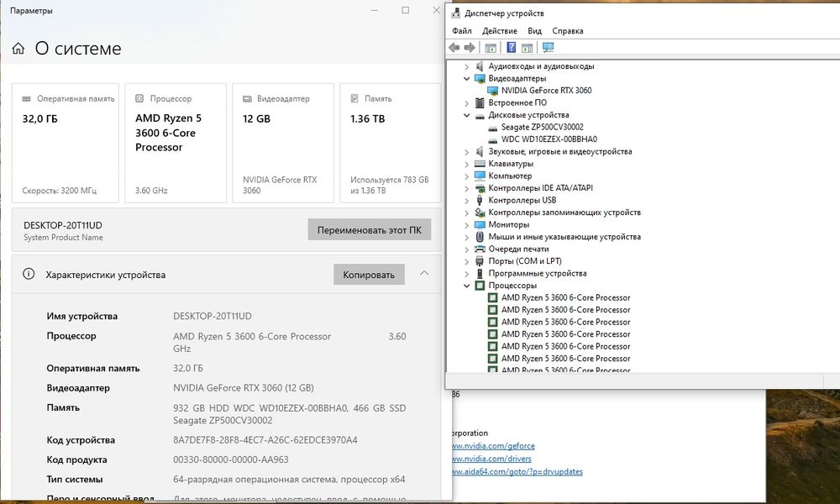Expand the Клавиатуры node
Image resolution: width=840 pixels, height=504 pixels.
[x=466, y=165]
